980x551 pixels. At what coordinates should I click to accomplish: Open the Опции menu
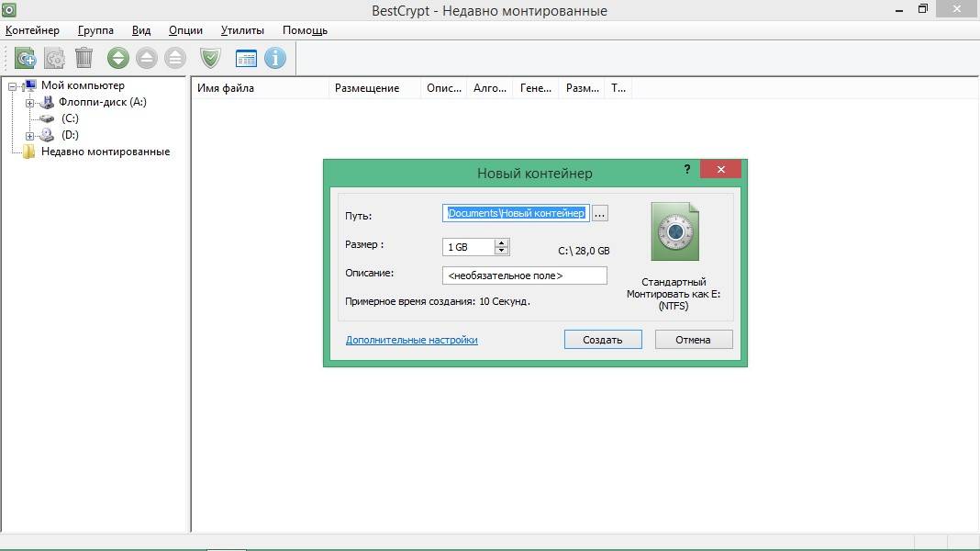pyautogui.click(x=185, y=30)
